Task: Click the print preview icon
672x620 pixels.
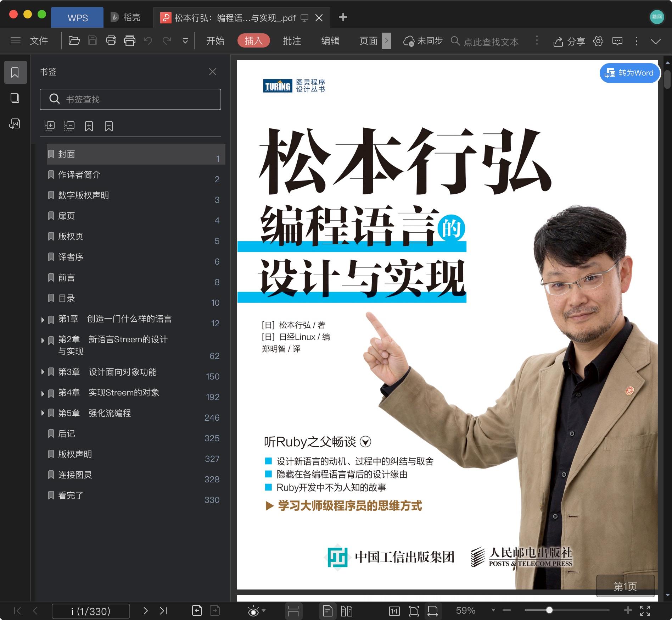Action: pyautogui.click(x=130, y=40)
